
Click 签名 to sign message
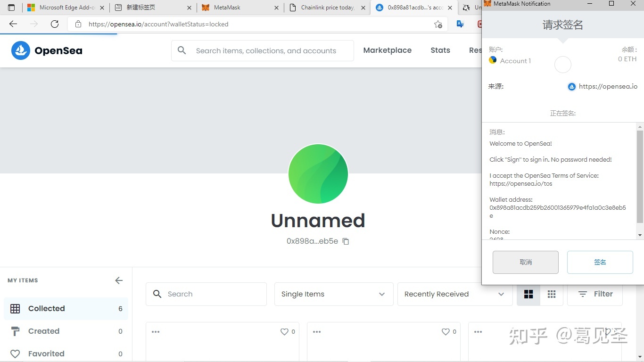click(600, 262)
